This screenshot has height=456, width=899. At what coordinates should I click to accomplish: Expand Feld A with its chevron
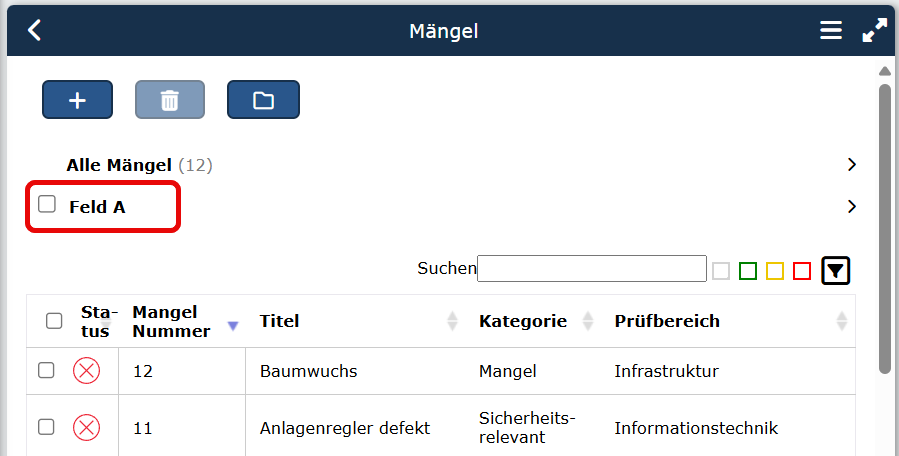click(851, 206)
